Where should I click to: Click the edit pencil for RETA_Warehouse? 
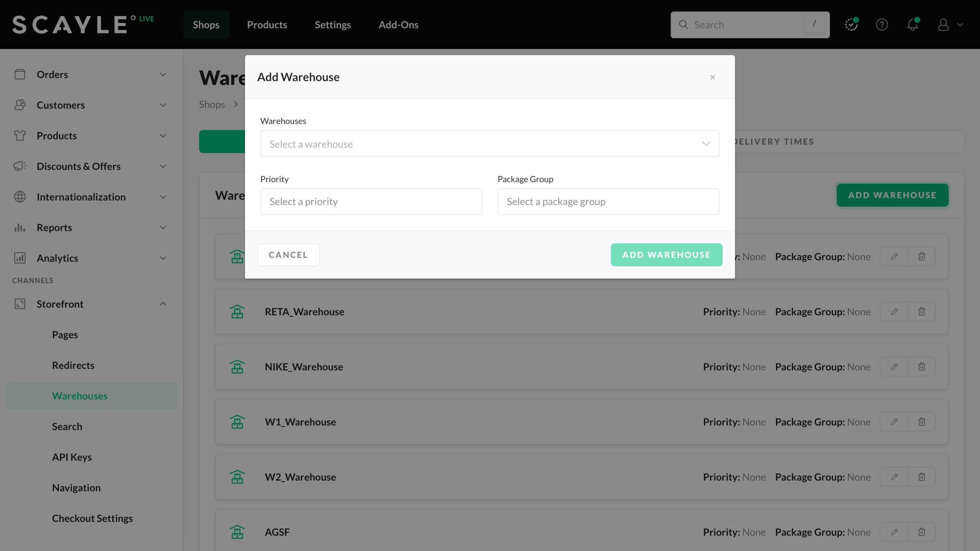click(894, 311)
